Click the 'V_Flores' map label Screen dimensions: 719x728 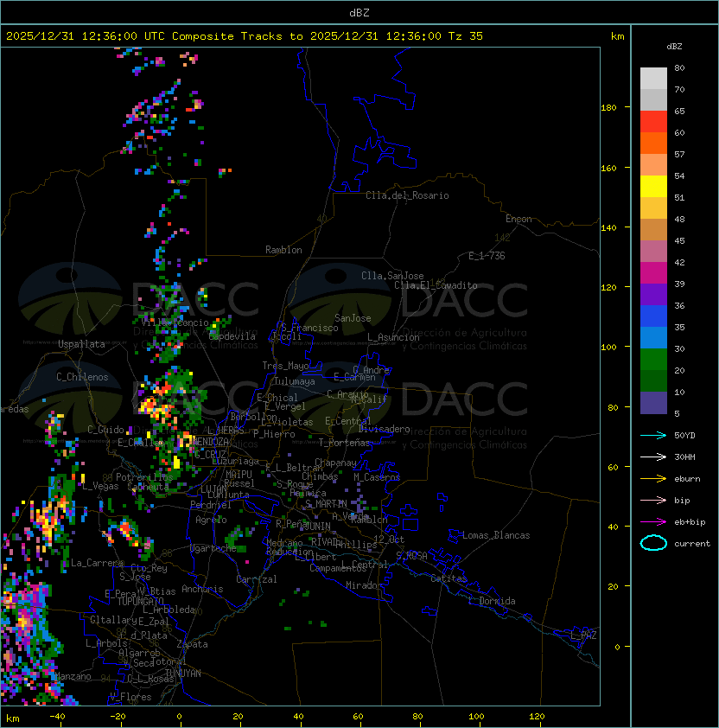click(130, 697)
